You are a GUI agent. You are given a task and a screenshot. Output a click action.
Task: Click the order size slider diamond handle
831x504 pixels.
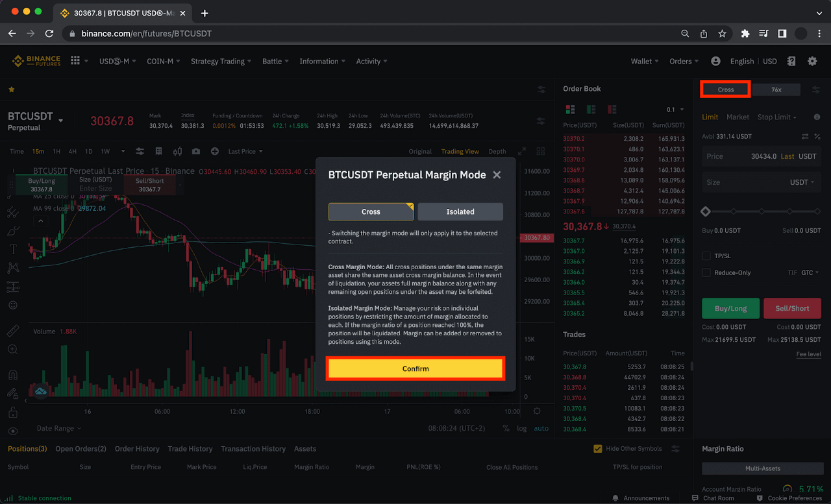click(x=706, y=211)
